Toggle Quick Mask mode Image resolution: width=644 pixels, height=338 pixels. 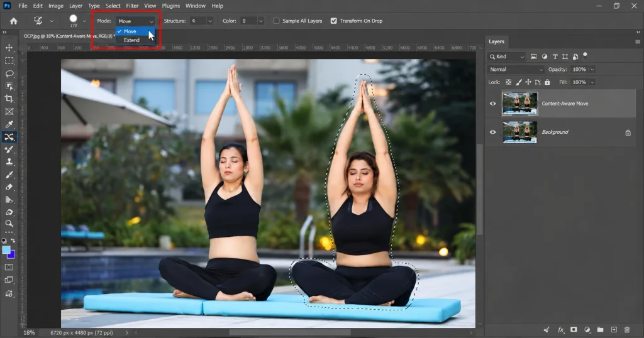(9, 267)
